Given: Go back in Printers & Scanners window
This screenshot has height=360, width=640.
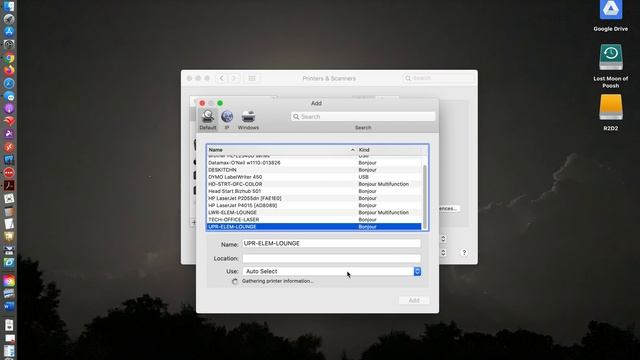Looking at the screenshot, I should (222, 78).
